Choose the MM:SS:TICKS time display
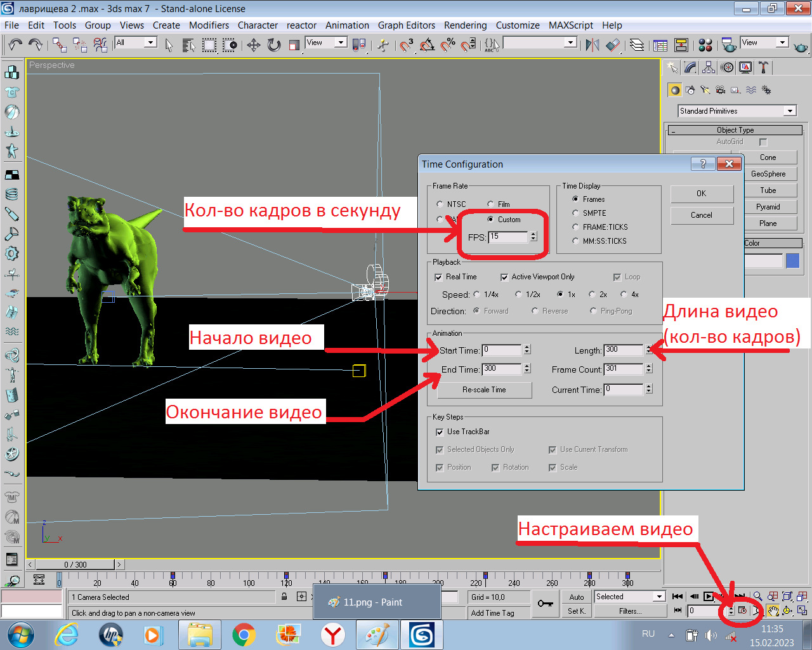The width and height of the screenshot is (812, 650). point(575,241)
